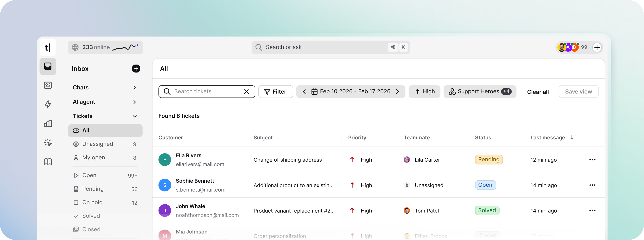Select the Contacts sidebar icon
This screenshot has height=240, width=644.
tap(48, 85)
